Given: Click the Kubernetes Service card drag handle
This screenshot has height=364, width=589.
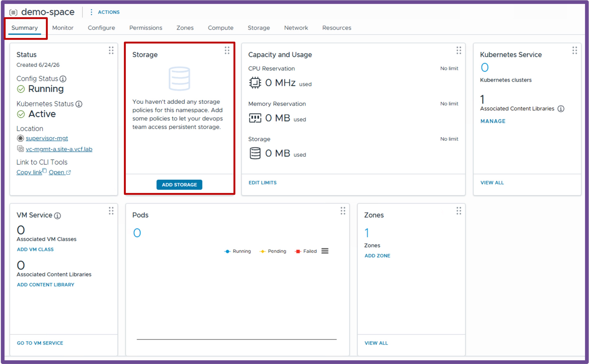Looking at the screenshot, I should [575, 50].
